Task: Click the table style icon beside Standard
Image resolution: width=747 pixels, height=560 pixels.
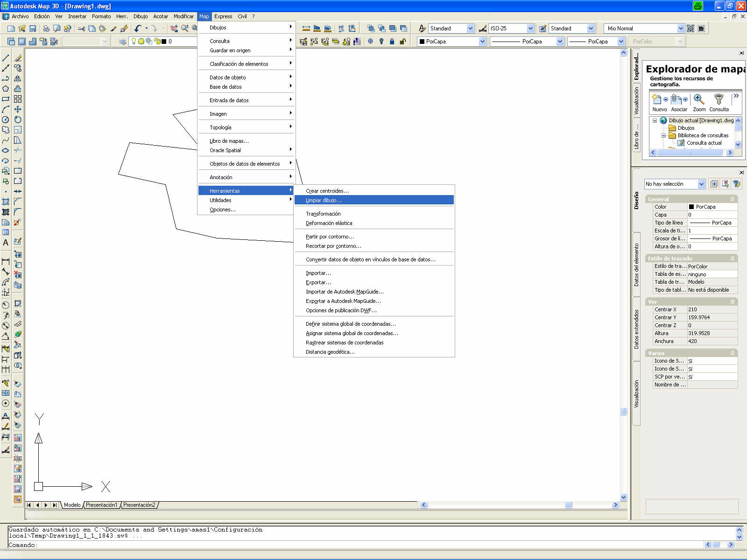Action: point(543,28)
